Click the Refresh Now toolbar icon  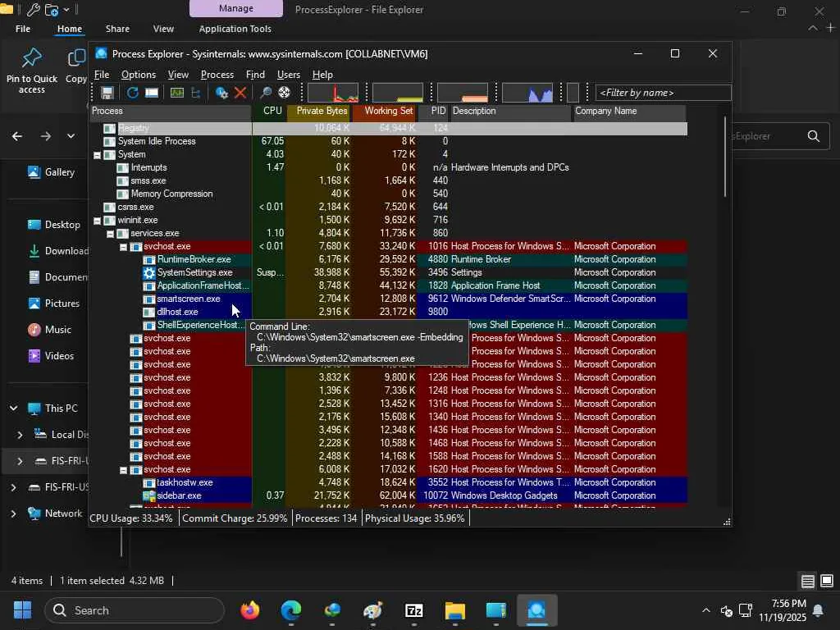(x=132, y=93)
